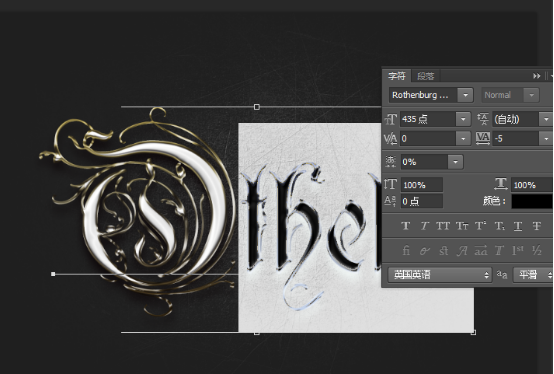Viewport: 554px width, 374px height.
Task: Apply Subscript text style
Action: [x=500, y=226]
